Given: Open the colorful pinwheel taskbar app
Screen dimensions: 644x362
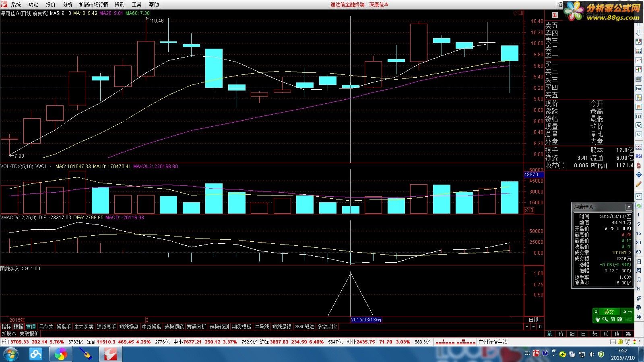Looking at the screenshot, I should coord(61,354).
